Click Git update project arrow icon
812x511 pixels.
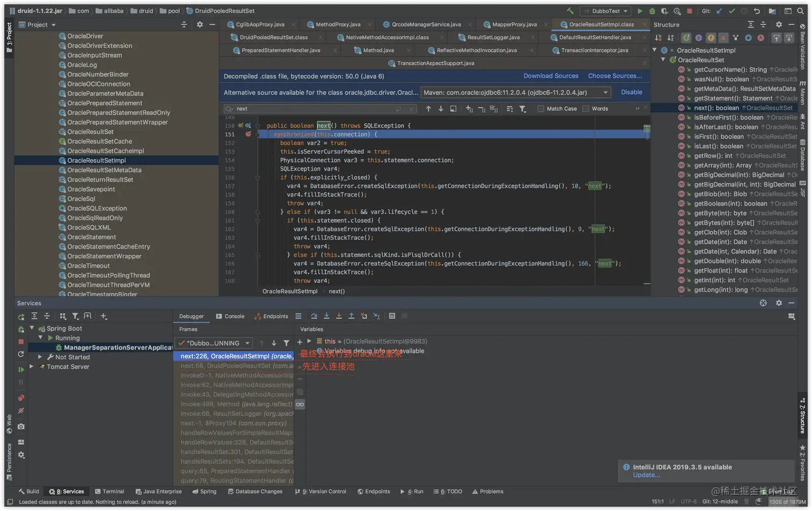pos(719,11)
